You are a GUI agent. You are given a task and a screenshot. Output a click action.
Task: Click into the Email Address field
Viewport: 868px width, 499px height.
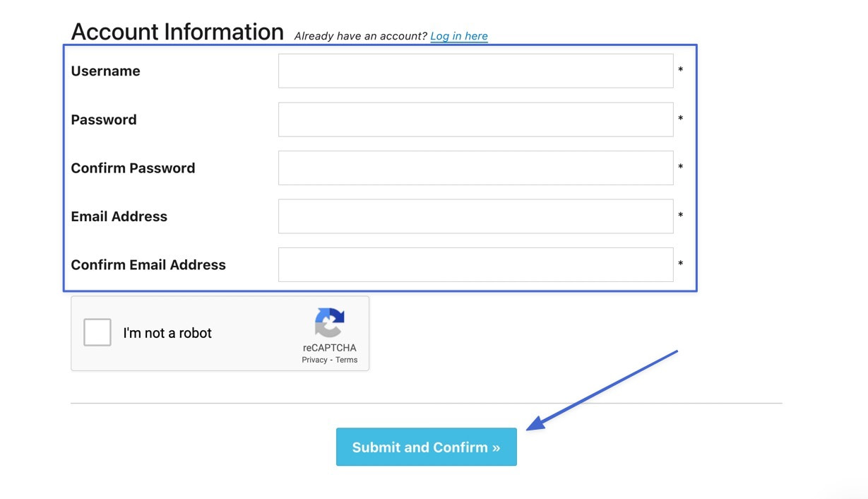click(x=475, y=216)
